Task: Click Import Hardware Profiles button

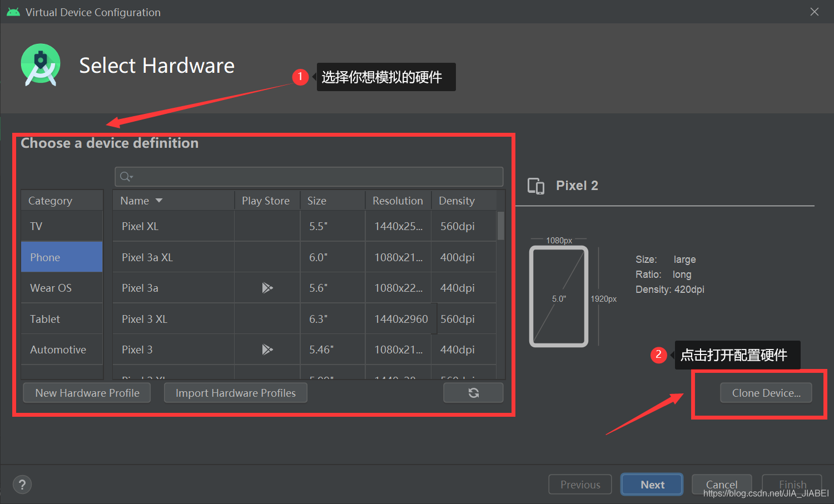Action: pyautogui.click(x=236, y=393)
